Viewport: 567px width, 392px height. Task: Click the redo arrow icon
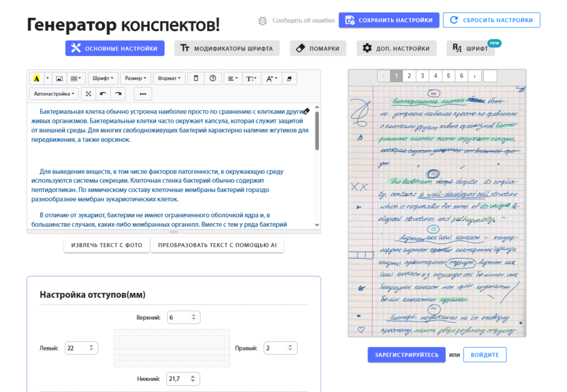[x=118, y=94]
